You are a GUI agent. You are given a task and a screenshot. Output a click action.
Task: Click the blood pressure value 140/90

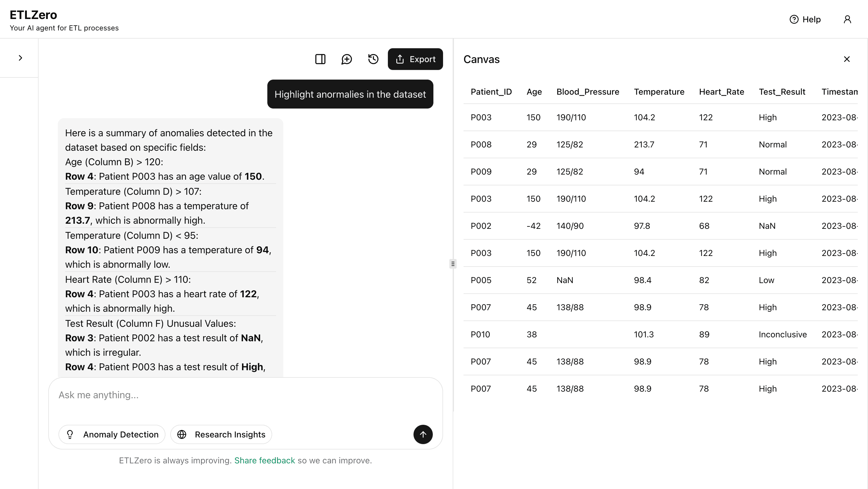[570, 226]
